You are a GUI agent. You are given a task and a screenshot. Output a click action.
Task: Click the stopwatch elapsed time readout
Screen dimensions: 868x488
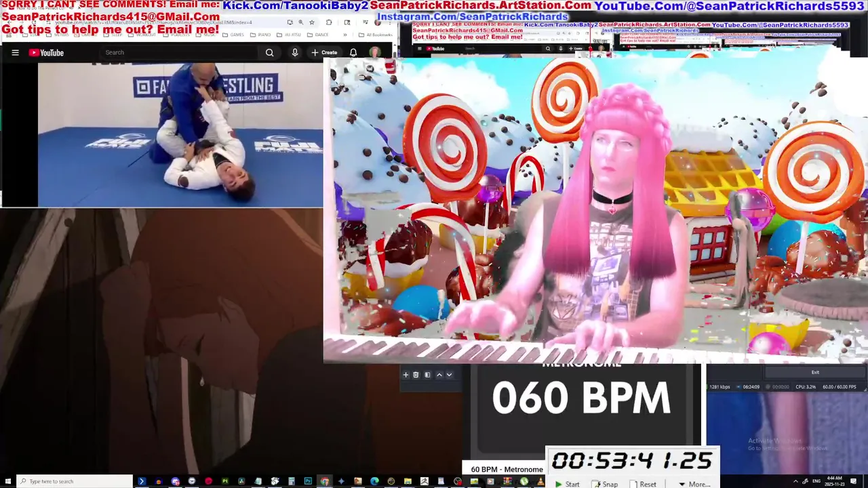632,461
